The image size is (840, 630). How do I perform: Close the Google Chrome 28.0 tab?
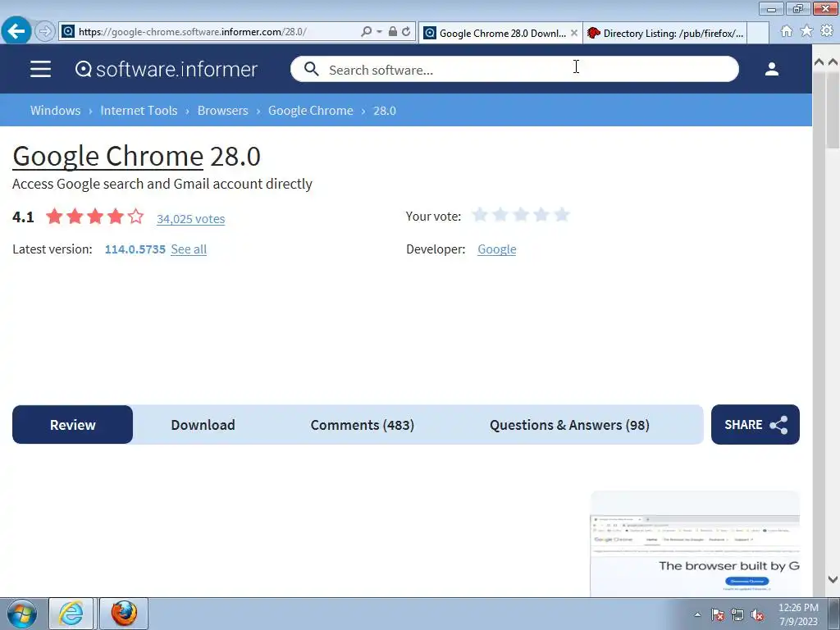click(574, 33)
